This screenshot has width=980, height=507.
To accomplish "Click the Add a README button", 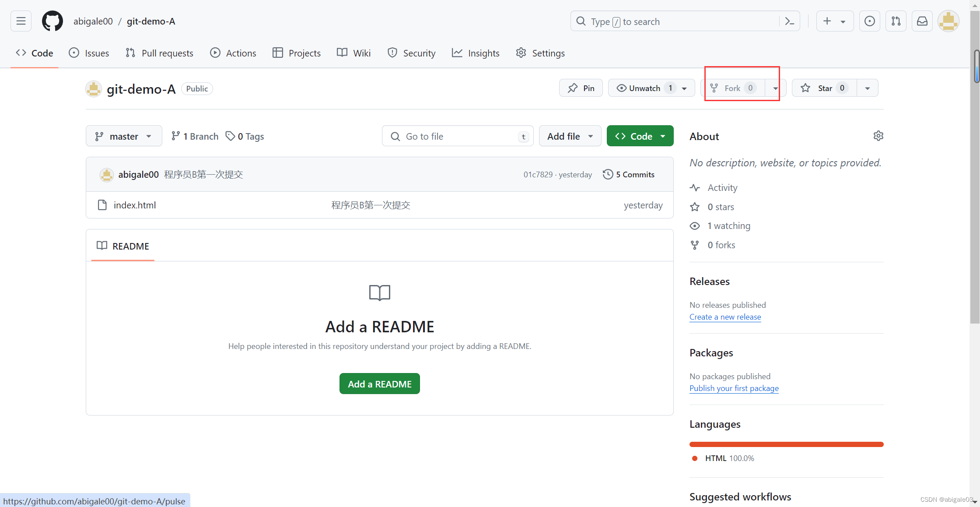I will (x=379, y=384).
